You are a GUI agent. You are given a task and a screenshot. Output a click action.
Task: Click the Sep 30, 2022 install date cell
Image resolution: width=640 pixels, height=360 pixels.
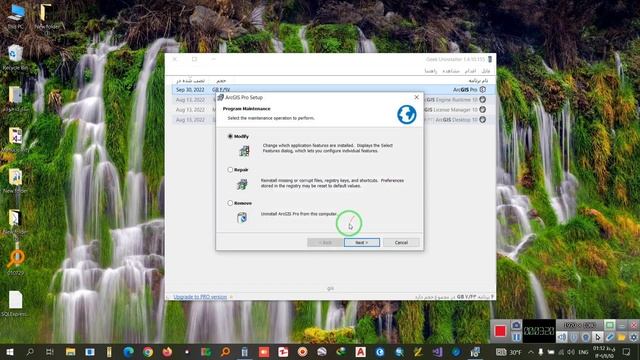click(x=190, y=89)
